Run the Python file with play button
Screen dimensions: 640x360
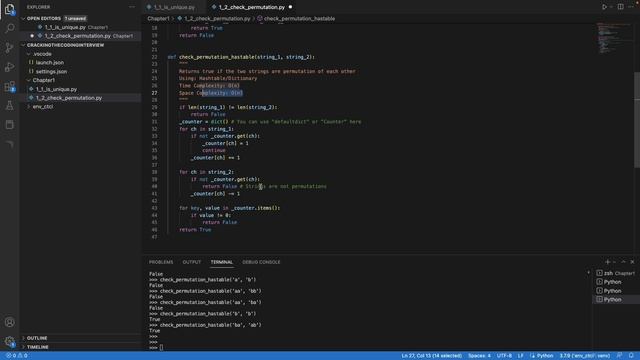[x=604, y=7]
